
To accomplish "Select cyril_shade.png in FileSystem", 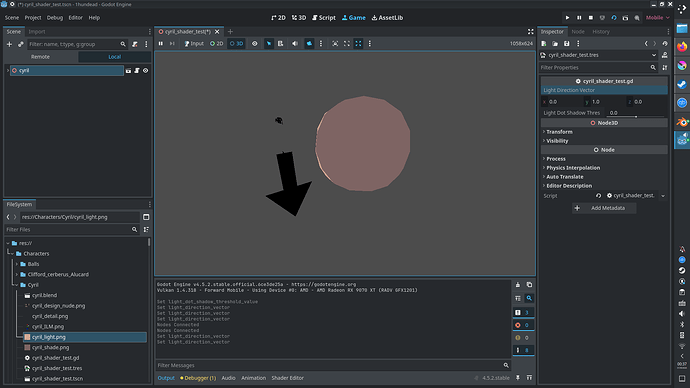I will (50, 348).
